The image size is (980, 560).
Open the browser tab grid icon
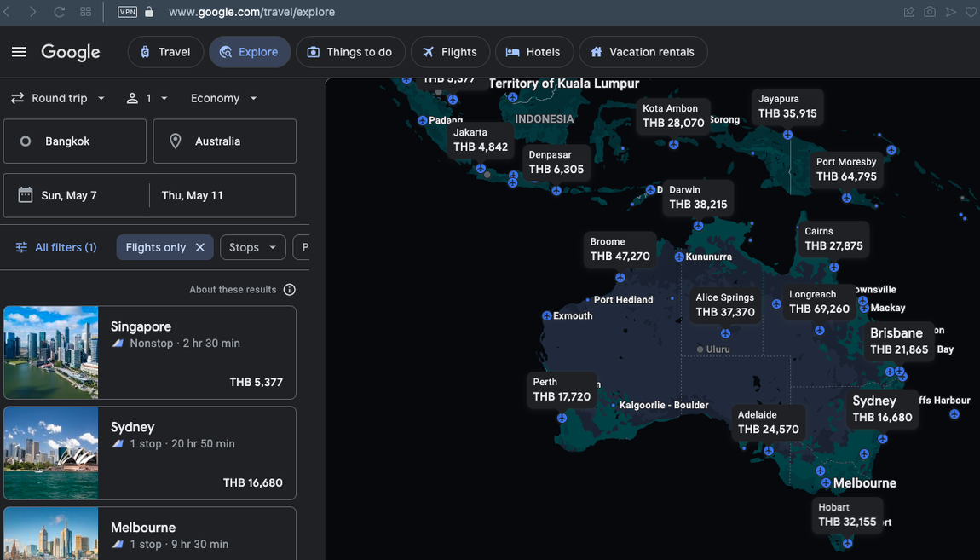tap(85, 12)
